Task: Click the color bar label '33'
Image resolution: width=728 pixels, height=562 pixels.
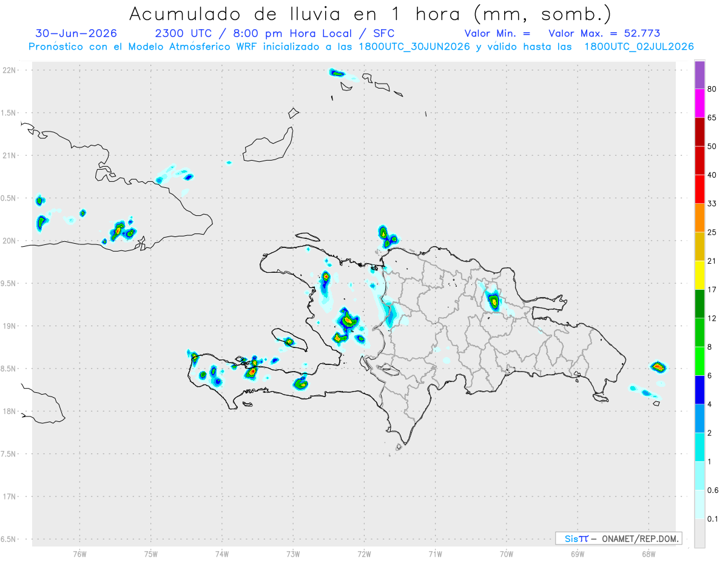Action: point(712,204)
